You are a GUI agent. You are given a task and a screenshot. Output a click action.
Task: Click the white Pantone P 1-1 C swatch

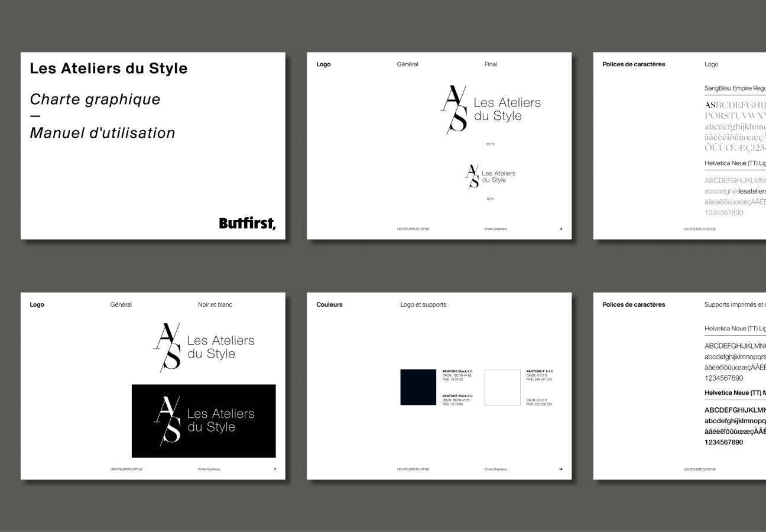(502, 387)
